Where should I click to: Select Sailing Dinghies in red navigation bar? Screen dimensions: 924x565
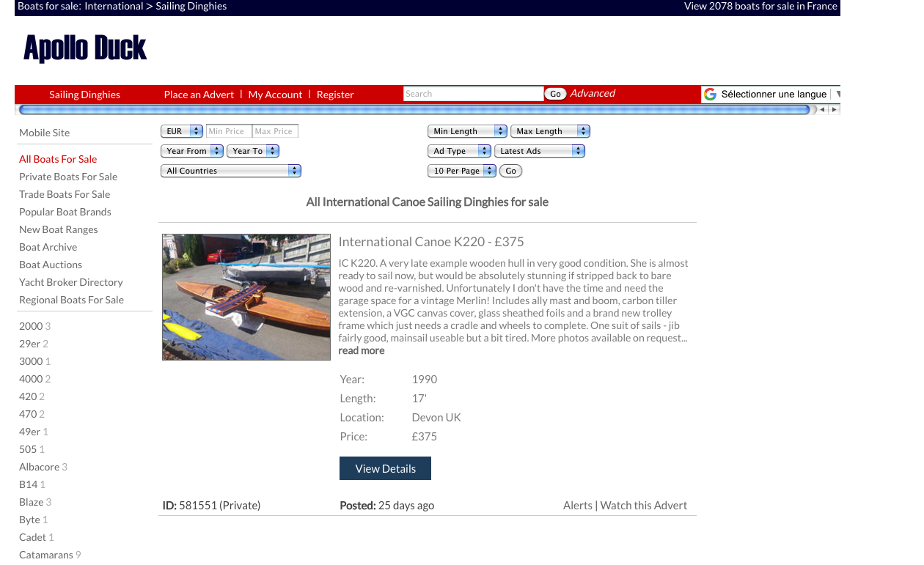coord(85,95)
